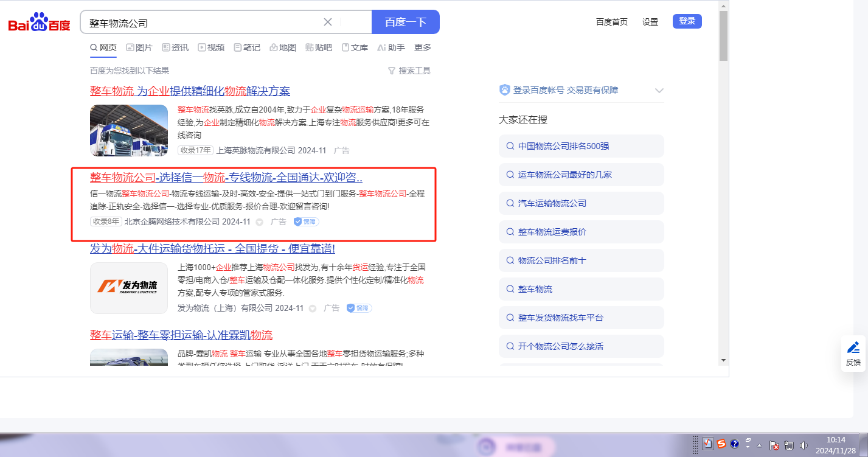Click the Sogou input method tray icon
This screenshot has width=868, height=457.
click(721, 444)
